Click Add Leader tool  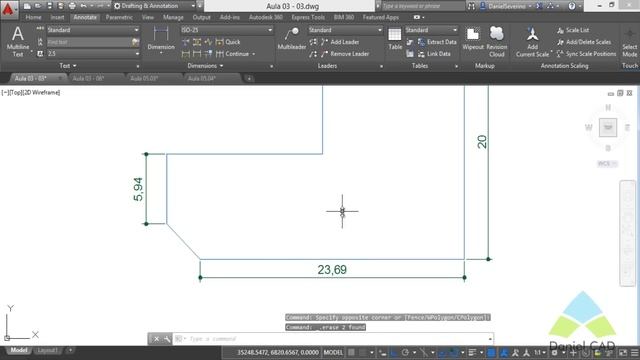340,42
